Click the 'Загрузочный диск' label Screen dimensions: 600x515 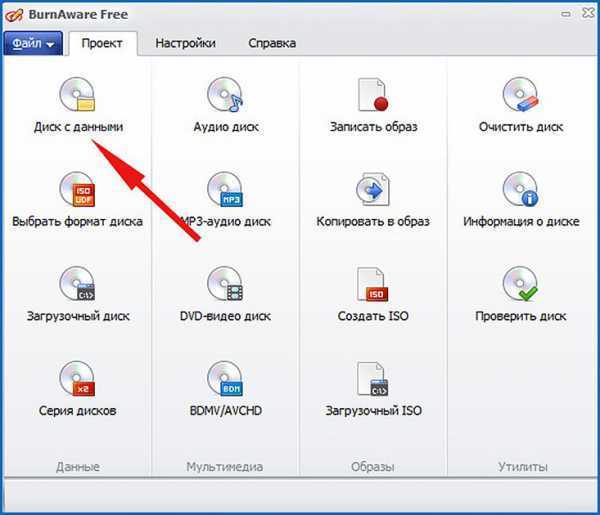click(x=78, y=316)
